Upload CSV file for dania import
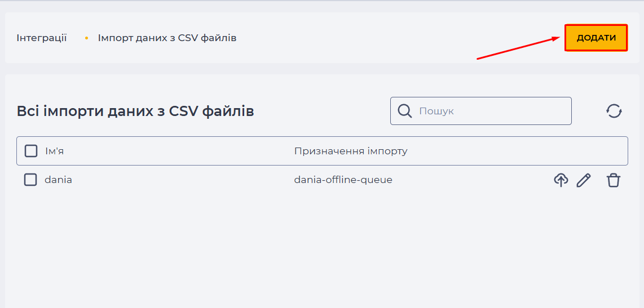The height and width of the screenshot is (308, 644). [x=561, y=180]
